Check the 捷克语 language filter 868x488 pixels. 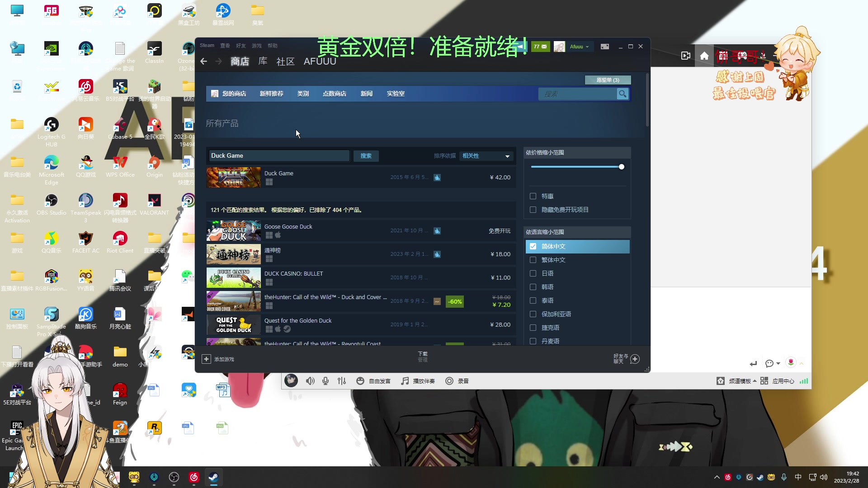click(x=533, y=328)
